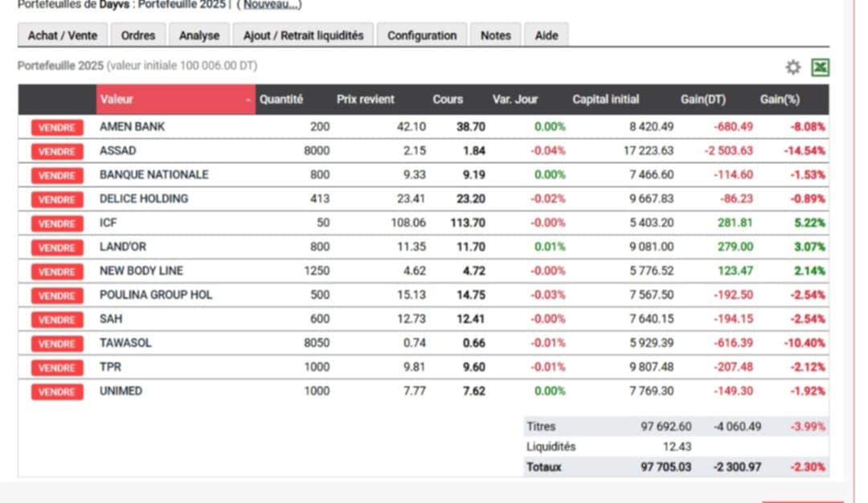868x503 pixels.
Task: Follow the Nouveau... portfolio link
Action: click(272, 5)
